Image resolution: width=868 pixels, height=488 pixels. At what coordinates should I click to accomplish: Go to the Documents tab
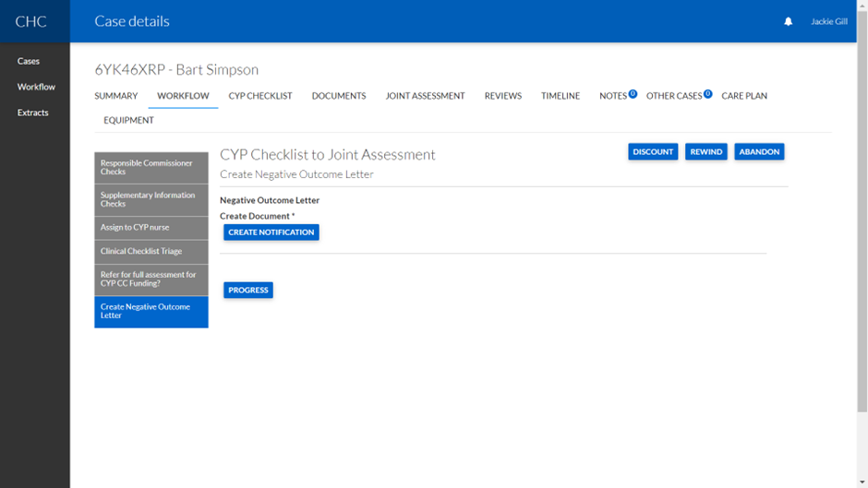click(x=338, y=96)
